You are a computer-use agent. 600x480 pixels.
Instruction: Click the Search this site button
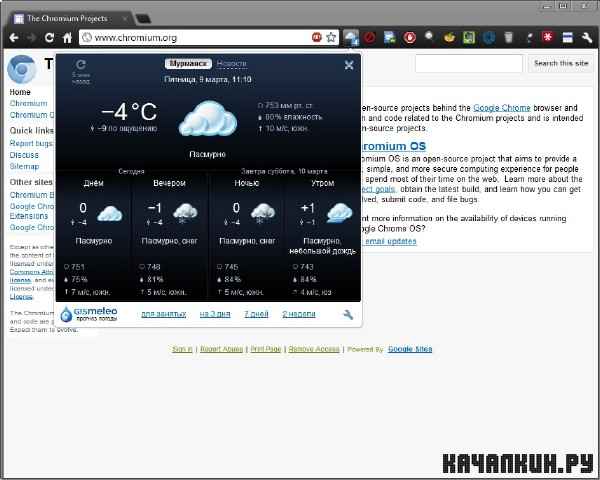pos(561,64)
